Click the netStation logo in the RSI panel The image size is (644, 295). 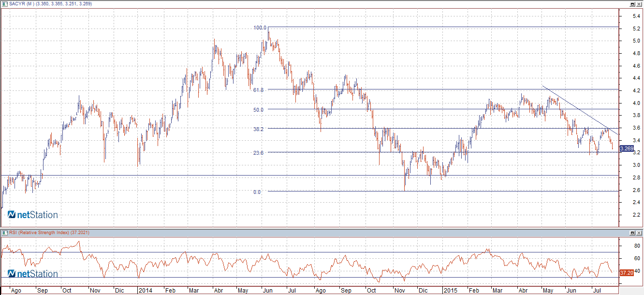(x=33, y=274)
